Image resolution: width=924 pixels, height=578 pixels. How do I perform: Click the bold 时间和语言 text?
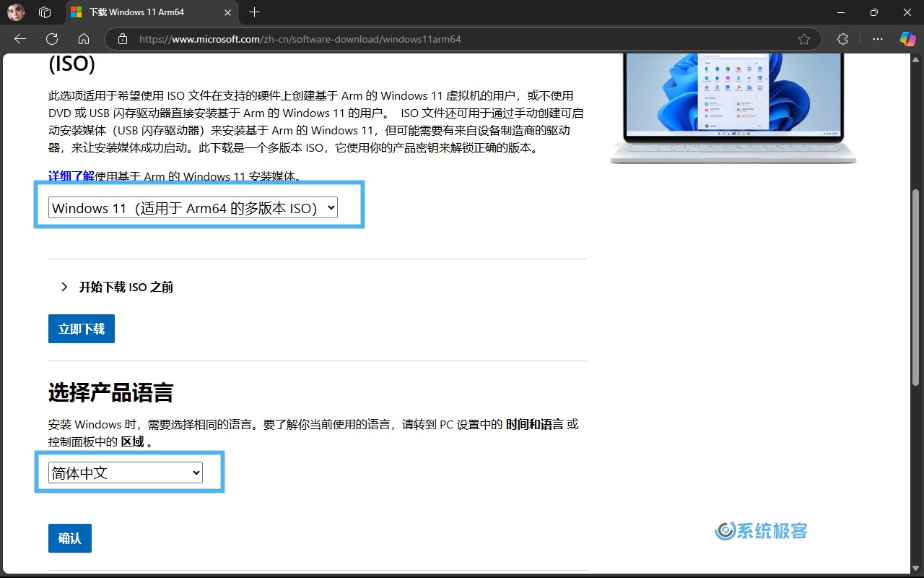(x=534, y=424)
